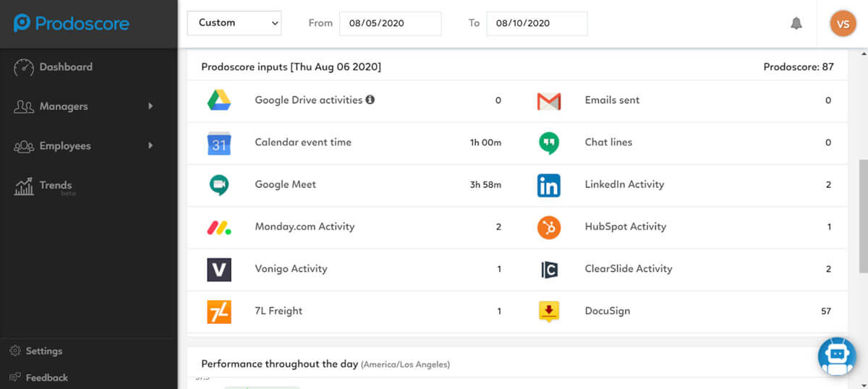
Task: Click the Monday.com icon
Action: [x=219, y=228]
